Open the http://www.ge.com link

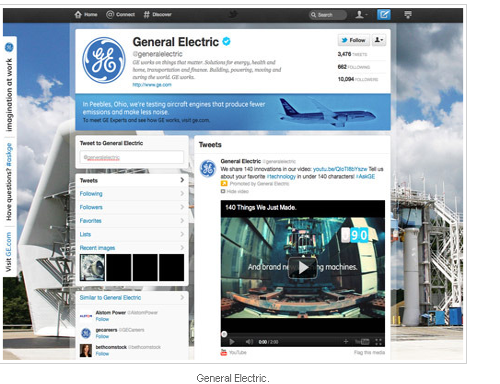pos(152,85)
